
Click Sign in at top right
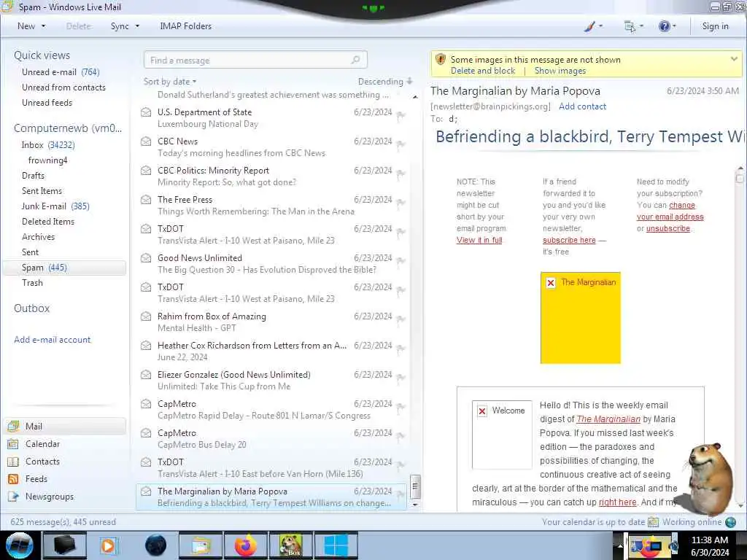coord(715,26)
